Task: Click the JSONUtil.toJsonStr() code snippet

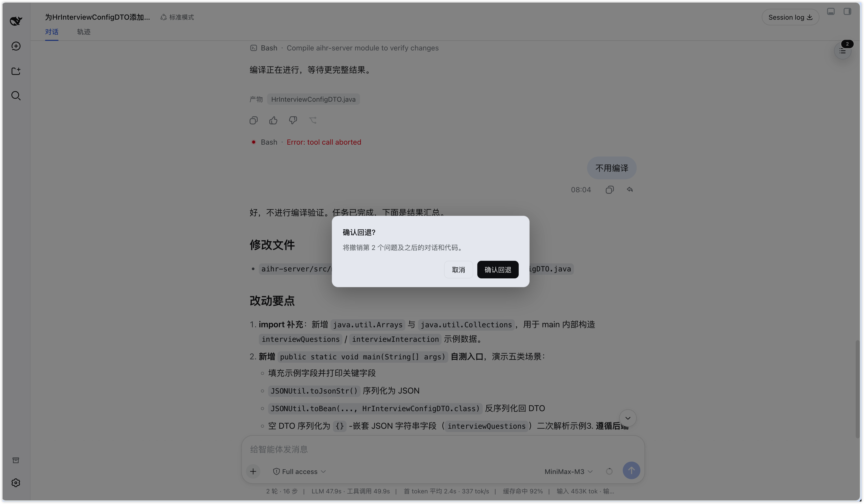Action: [314, 391]
